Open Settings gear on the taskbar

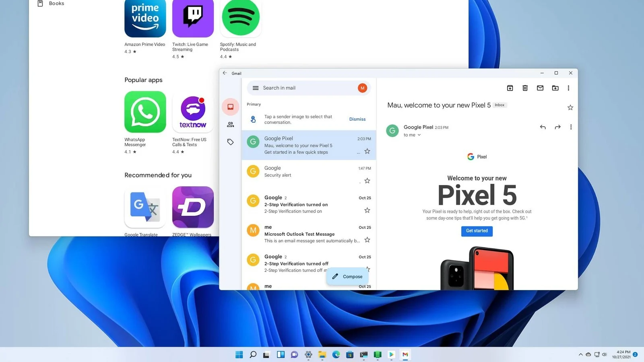point(308,354)
